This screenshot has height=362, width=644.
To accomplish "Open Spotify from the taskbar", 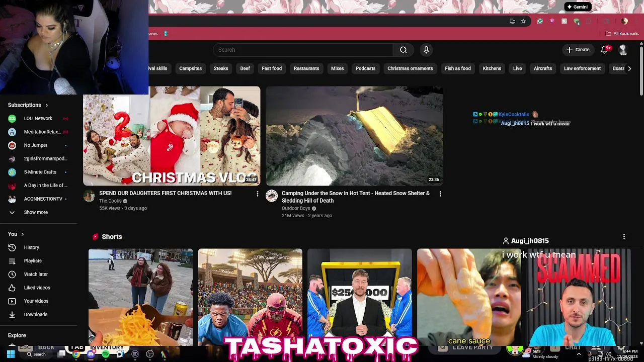I will [105, 354].
